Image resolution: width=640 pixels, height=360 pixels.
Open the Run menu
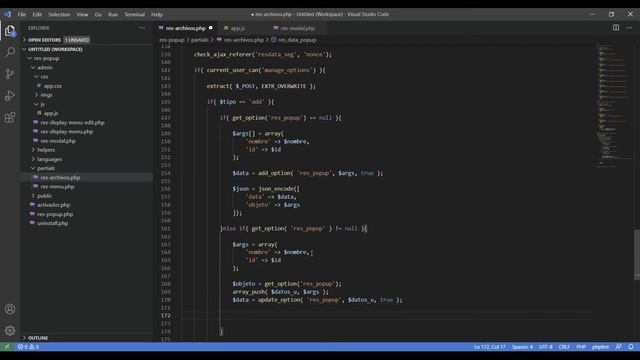(x=113, y=14)
